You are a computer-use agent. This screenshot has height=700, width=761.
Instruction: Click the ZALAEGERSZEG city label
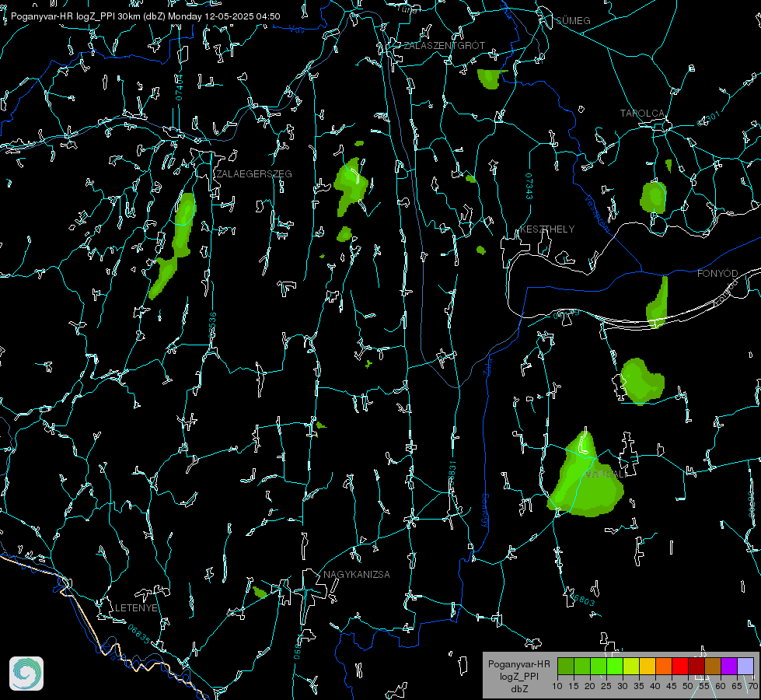coord(254,173)
